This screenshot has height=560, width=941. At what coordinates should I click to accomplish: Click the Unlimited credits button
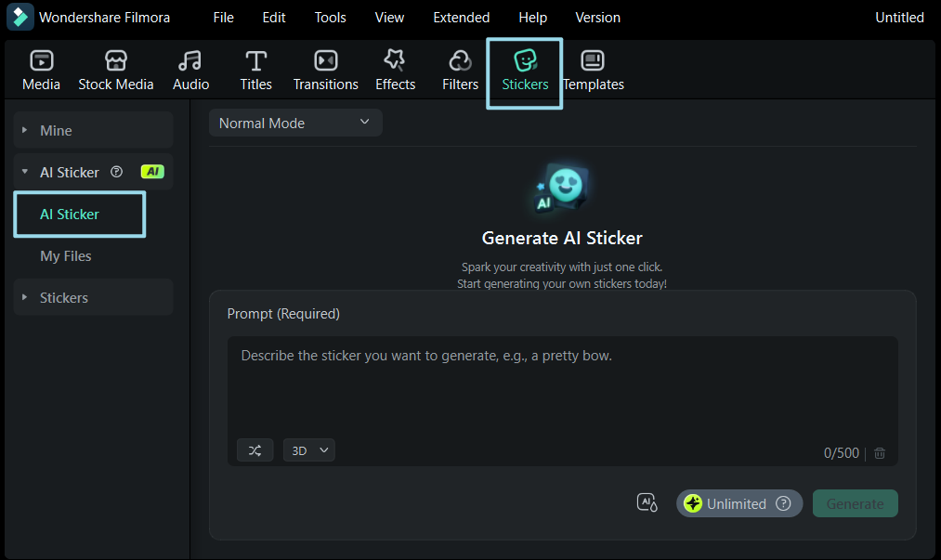pyautogui.click(x=739, y=503)
